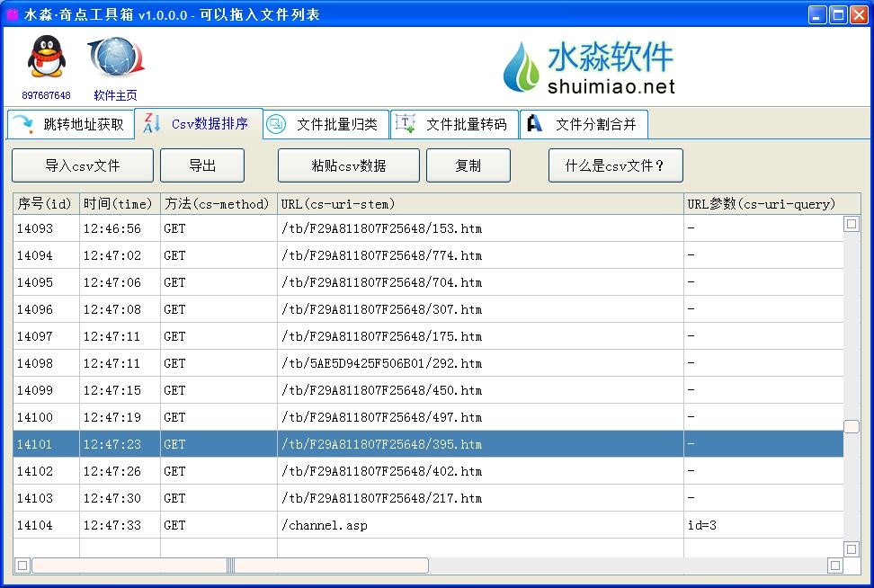Image resolution: width=874 pixels, height=588 pixels.
Task: Toggle the checkbox below the right scrollbar
Action: [852, 551]
